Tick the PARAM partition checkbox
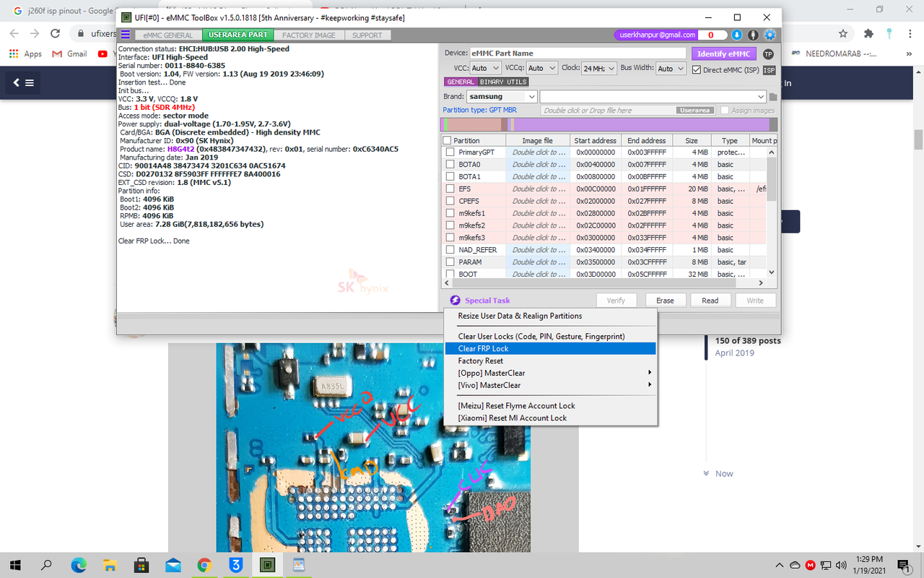924x578 pixels. [x=450, y=262]
